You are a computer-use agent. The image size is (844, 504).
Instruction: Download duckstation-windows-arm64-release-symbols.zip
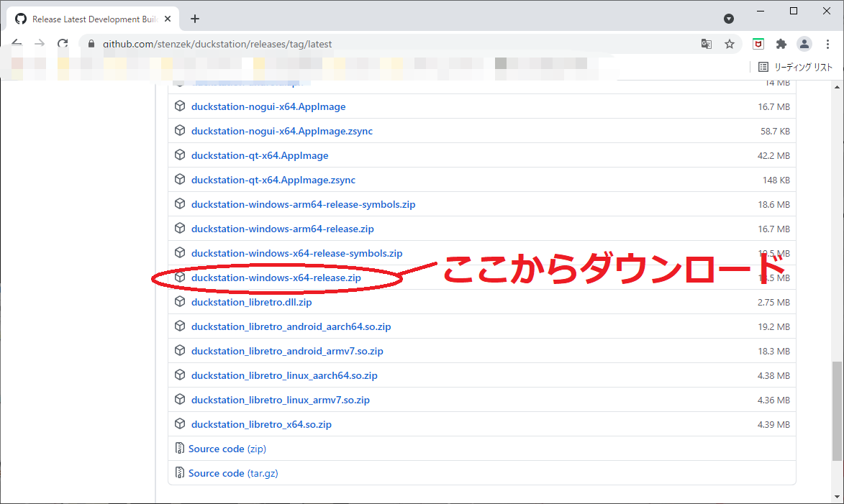pos(303,204)
